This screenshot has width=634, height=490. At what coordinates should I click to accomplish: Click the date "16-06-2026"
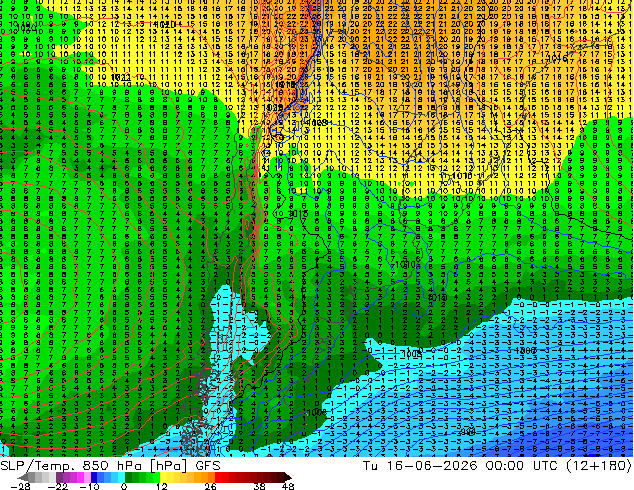tap(432, 466)
